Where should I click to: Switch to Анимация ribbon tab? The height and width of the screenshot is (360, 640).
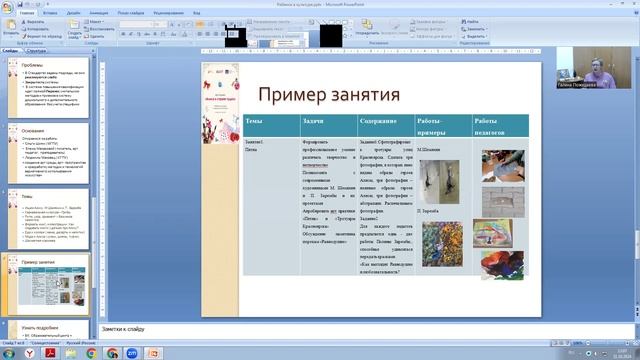tap(99, 13)
